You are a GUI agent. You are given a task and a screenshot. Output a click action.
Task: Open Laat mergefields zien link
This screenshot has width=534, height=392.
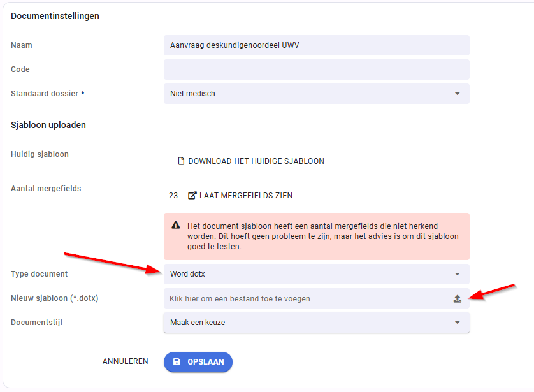[240, 196]
